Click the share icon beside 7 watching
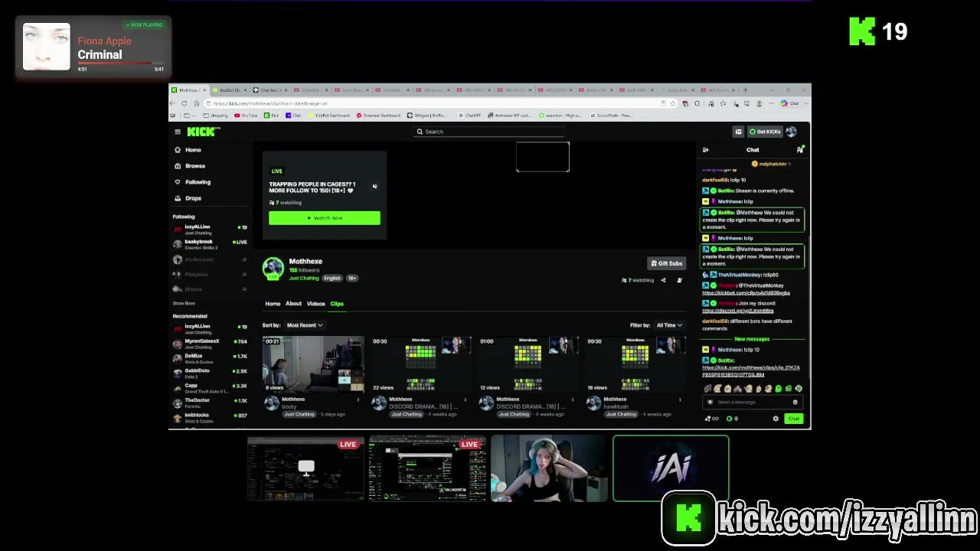Image resolution: width=980 pixels, height=551 pixels. click(663, 280)
